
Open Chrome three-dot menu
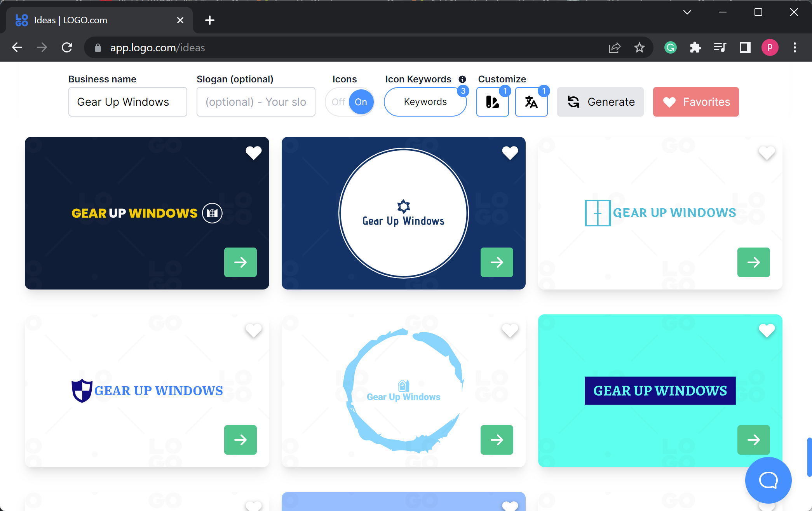795,47
